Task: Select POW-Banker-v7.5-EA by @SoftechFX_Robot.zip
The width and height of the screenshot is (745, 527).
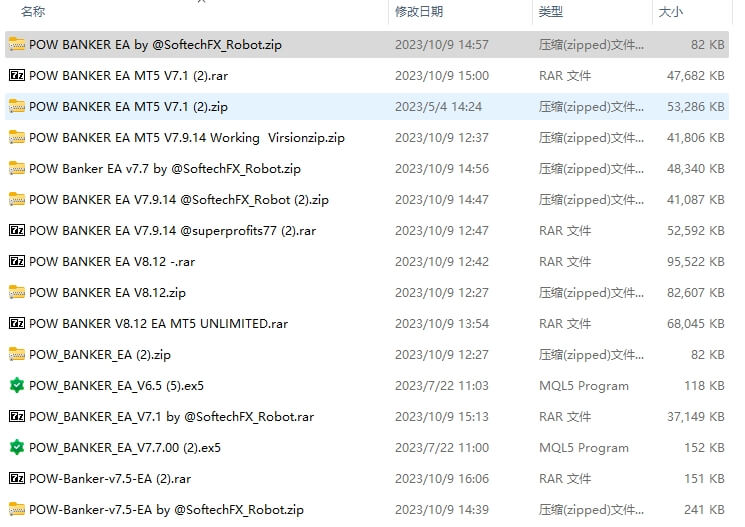Action: [x=166, y=510]
